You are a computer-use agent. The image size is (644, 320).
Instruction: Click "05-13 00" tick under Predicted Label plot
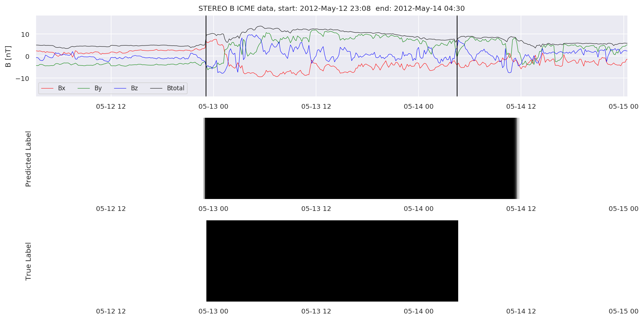[x=213, y=209]
